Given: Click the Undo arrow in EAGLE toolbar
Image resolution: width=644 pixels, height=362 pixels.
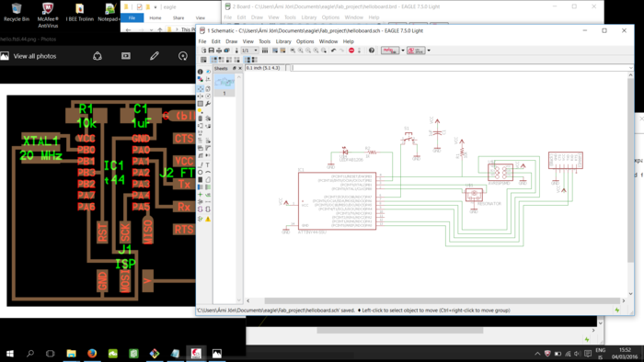Looking at the screenshot, I should tap(333, 51).
